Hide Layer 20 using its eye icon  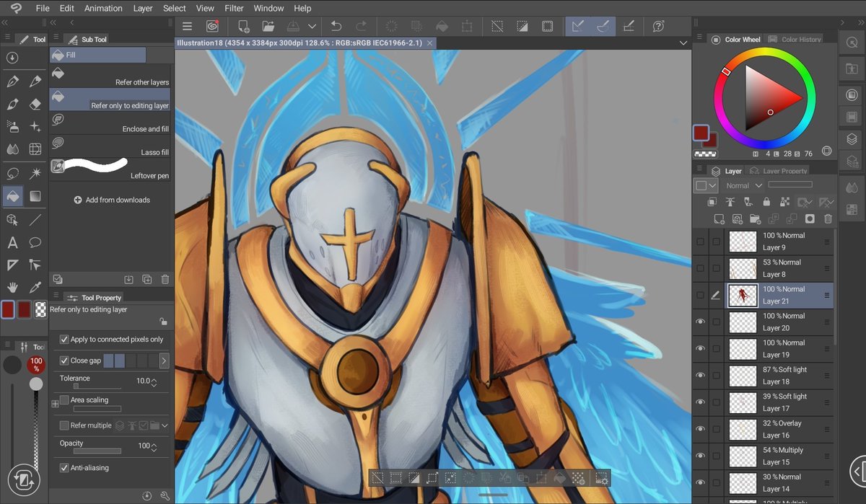[x=700, y=322]
